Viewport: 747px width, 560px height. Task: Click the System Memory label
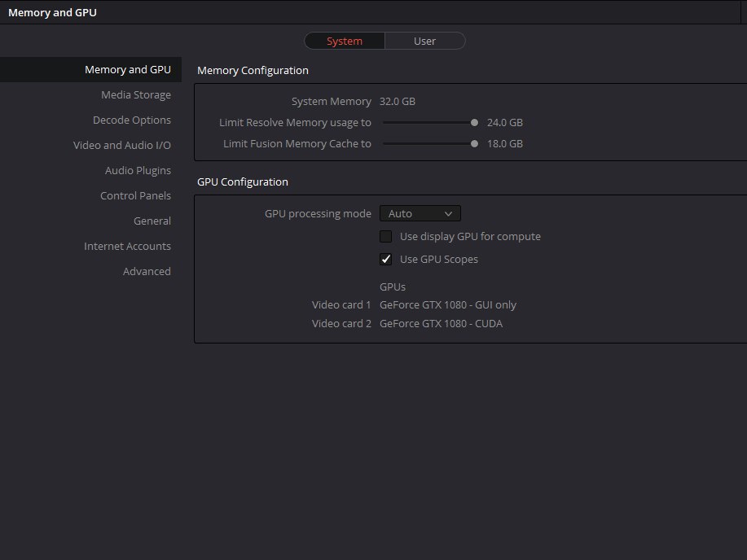331,102
